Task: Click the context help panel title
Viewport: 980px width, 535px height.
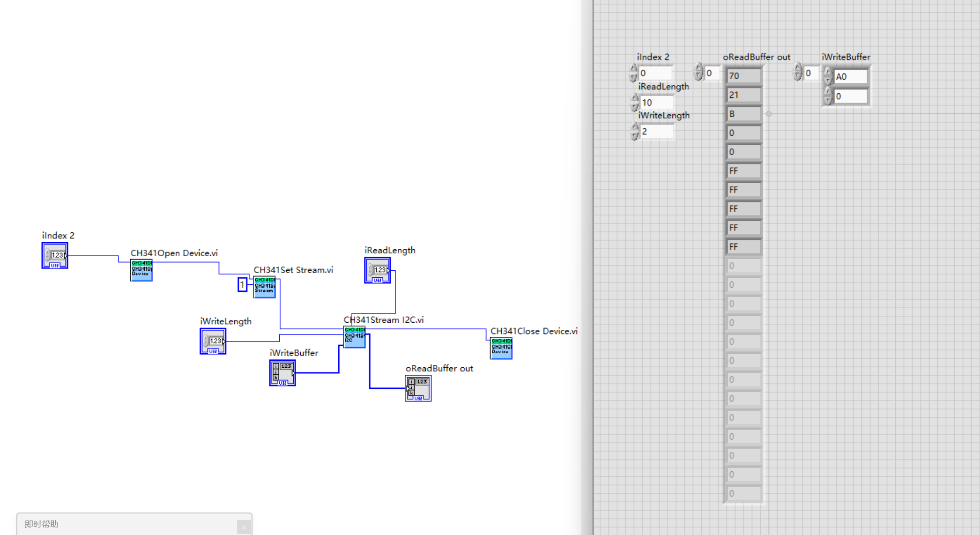Action: coord(42,524)
